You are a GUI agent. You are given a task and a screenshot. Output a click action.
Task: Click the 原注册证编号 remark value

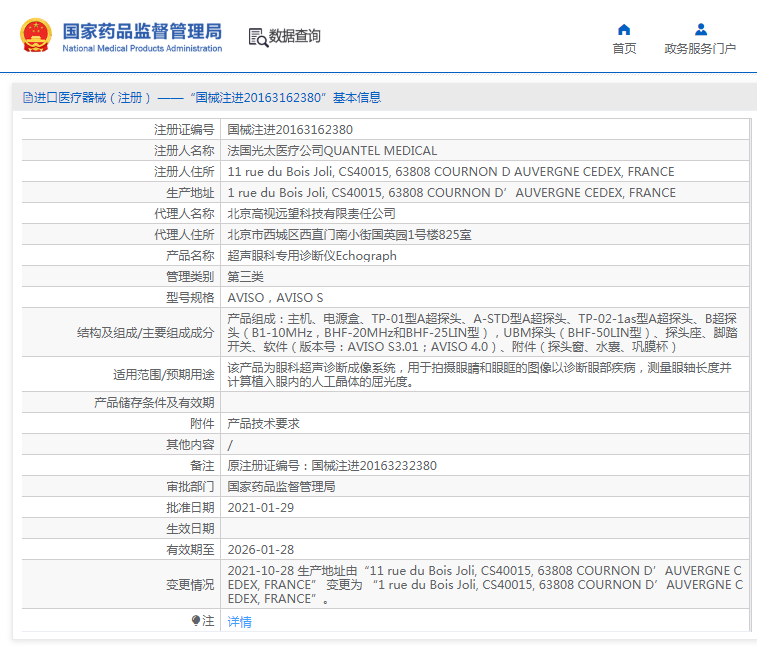point(332,465)
